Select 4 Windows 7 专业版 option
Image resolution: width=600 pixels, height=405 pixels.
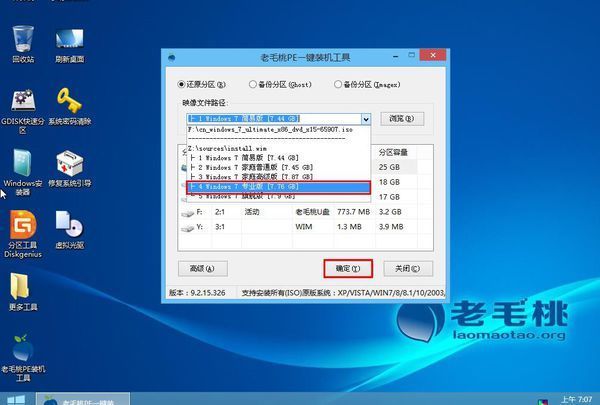point(279,187)
